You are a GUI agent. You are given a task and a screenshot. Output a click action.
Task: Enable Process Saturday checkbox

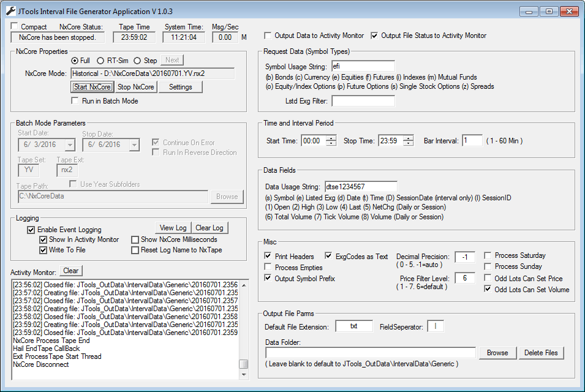coord(487,255)
